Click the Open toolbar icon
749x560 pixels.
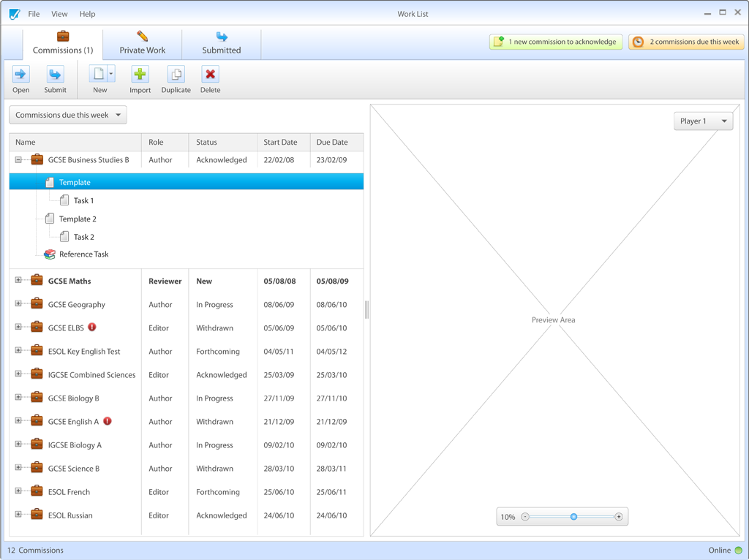point(20,75)
